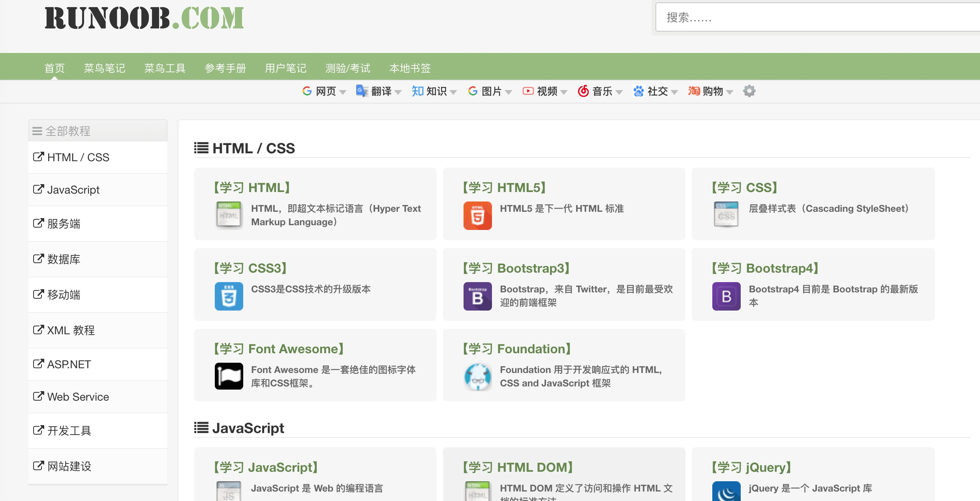Click the 搜索 search input field
The width and height of the screenshot is (980, 501).
coord(817,17)
